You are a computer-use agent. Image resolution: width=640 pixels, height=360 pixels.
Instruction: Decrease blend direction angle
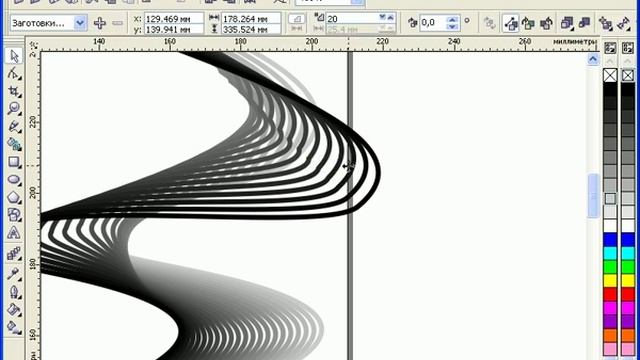pos(452,27)
